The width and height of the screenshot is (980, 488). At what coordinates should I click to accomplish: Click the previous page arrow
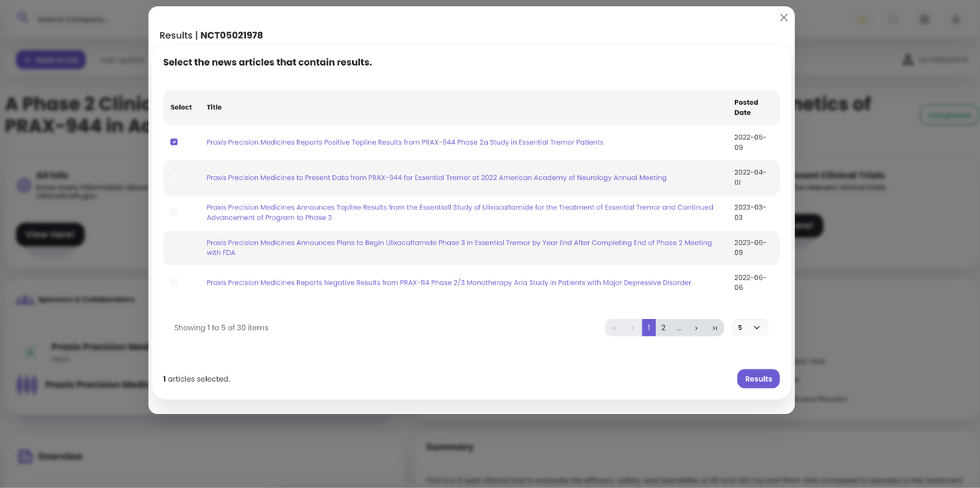click(633, 328)
